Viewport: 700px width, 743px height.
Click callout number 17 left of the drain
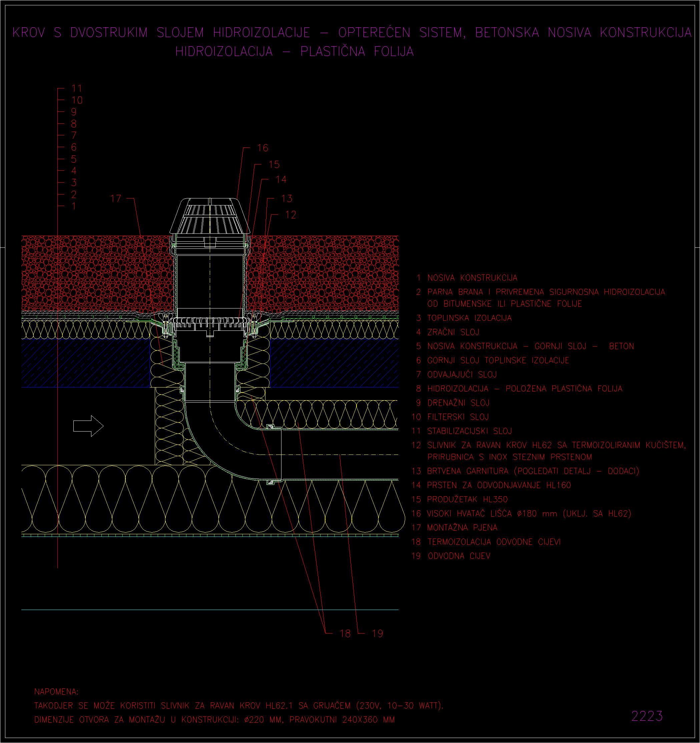point(116,198)
